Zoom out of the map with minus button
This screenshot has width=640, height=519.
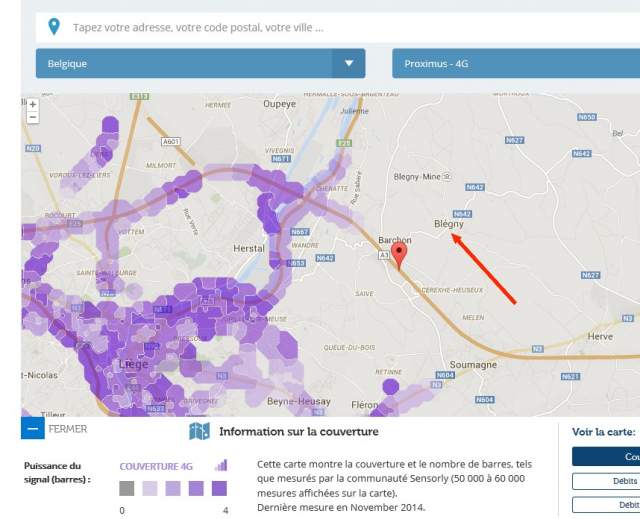33,117
